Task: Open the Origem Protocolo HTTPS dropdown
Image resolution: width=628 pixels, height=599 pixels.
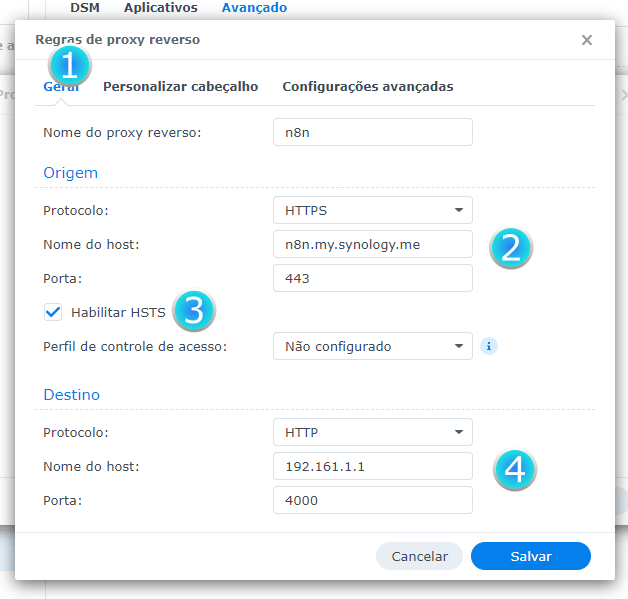Action: point(372,210)
